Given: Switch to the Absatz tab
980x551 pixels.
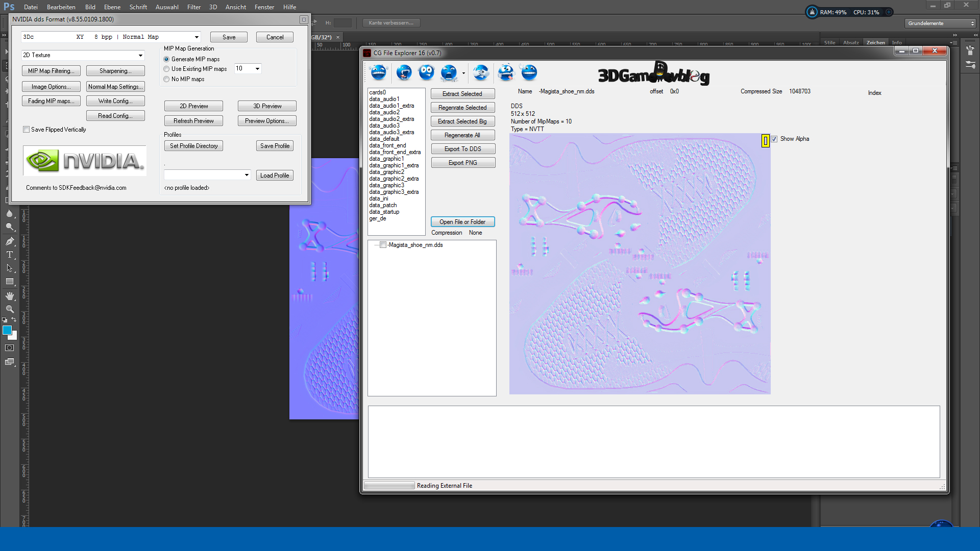Looking at the screenshot, I should point(851,42).
